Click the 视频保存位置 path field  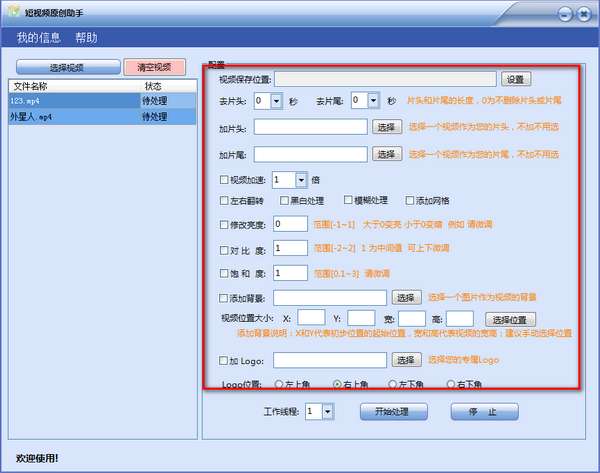385,79
